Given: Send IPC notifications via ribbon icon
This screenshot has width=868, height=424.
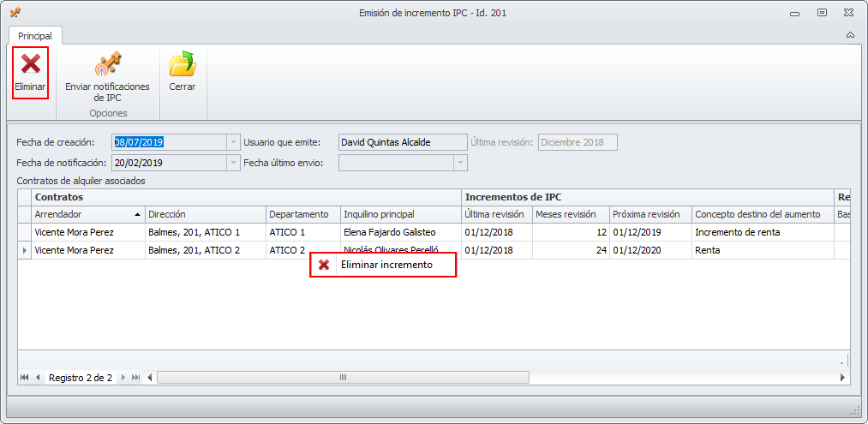Looking at the screenshot, I should (x=107, y=63).
